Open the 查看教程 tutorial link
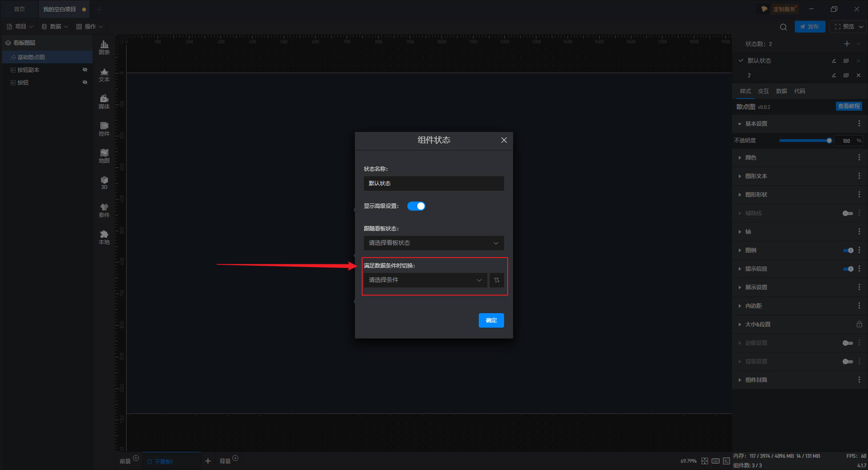 tap(849, 106)
